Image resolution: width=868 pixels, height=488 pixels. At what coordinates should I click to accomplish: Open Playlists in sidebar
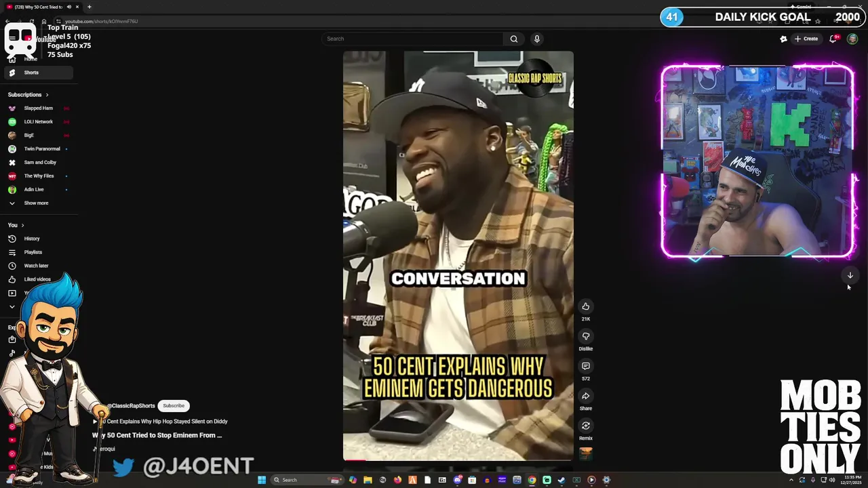[37, 252]
